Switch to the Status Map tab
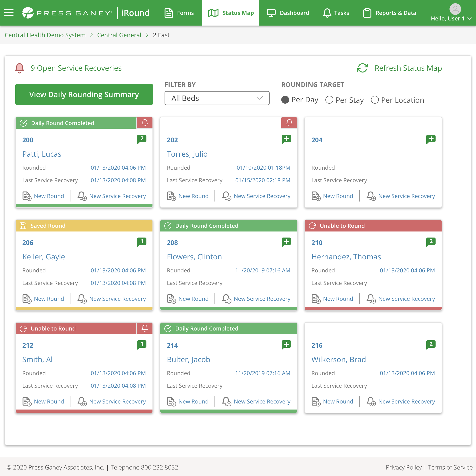 (231, 13)
